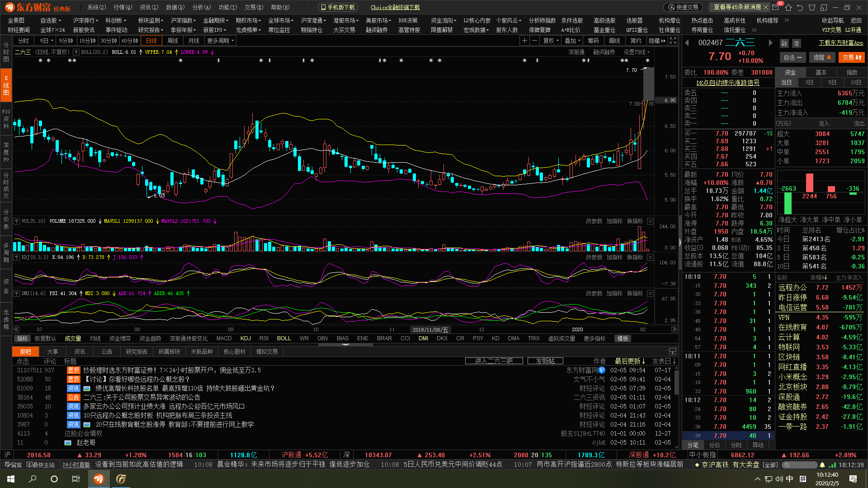This screenshot has width=868, height=488.
Task: Open Windows search from taskbar
Action: tap(33, 479)
